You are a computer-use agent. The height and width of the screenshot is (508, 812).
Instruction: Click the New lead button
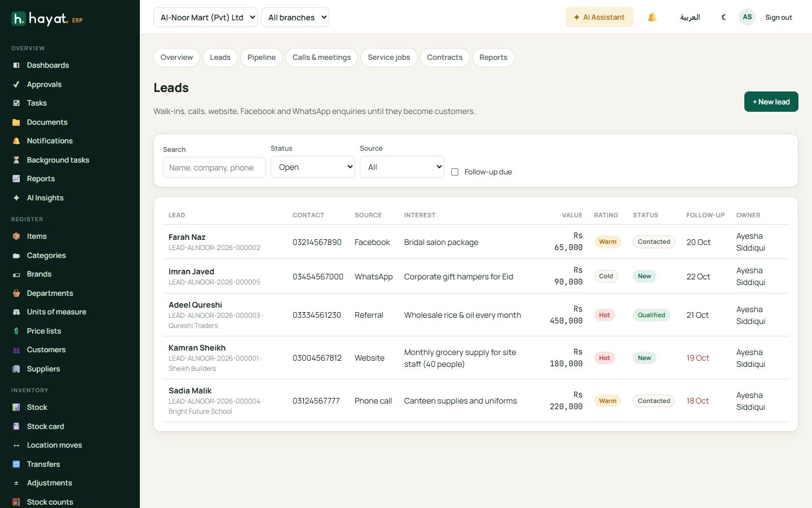point(771,102)
